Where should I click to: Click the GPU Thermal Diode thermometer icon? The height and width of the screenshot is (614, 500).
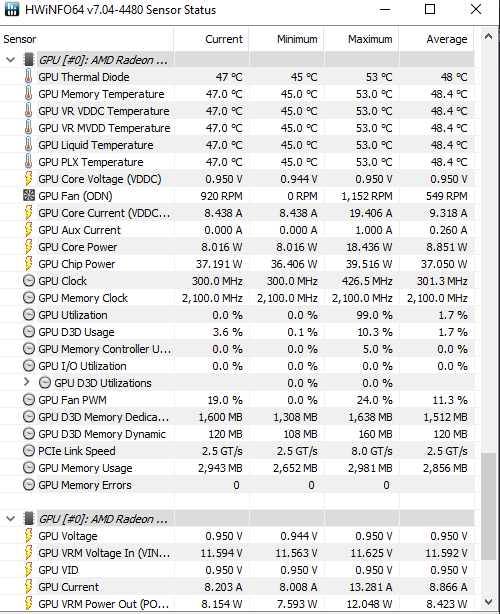click(28, 77)
